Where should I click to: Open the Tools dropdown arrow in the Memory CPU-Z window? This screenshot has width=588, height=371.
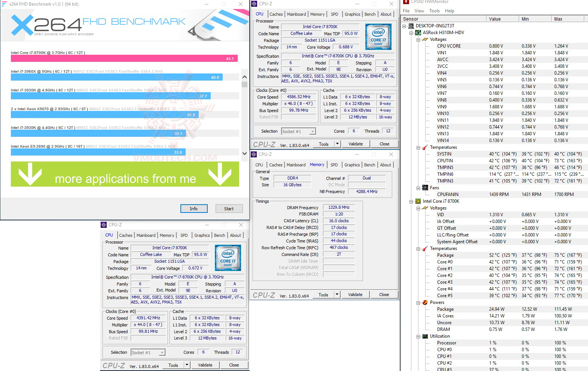(x=337, y=295)
